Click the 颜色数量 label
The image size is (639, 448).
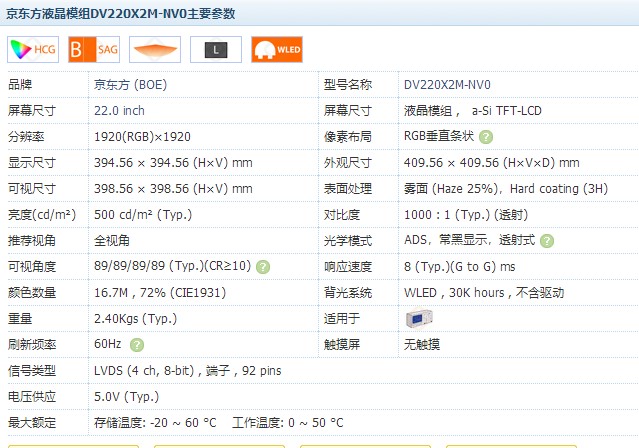pos(32,293)
